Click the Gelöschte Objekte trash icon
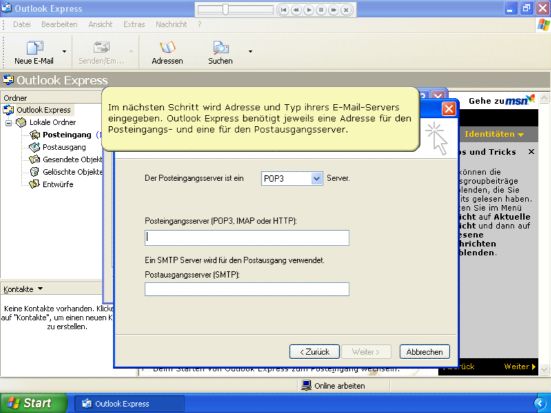551x413 pixels. [34, 172]
